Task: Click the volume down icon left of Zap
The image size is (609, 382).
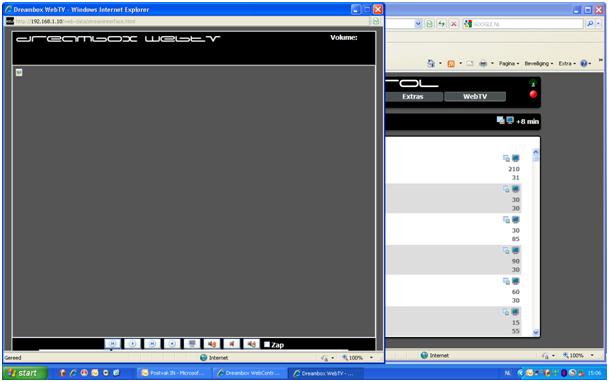Action: (x=251, y=344)
